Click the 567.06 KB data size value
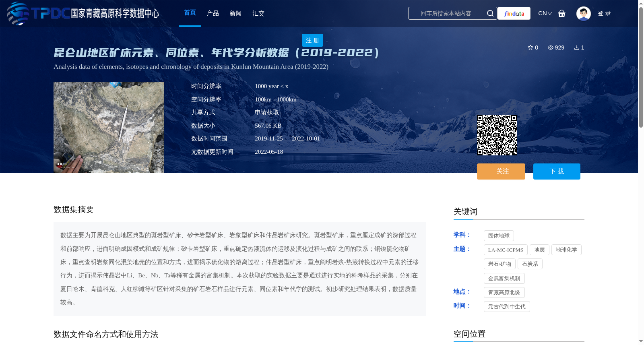Image resolution: width=644 pixels, height=345 pixels. tap(268, 126)
